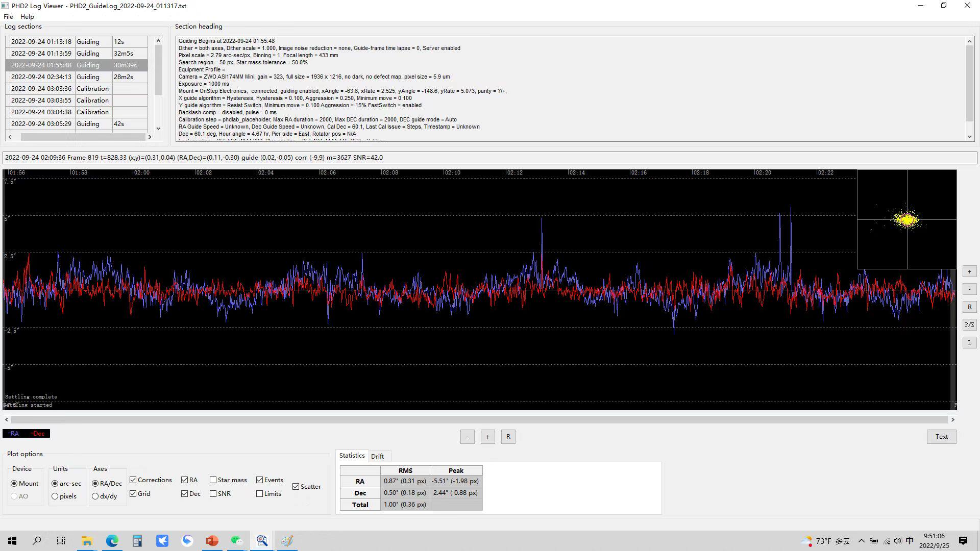
Task: Open the File menu
Action: pos(8,17)
